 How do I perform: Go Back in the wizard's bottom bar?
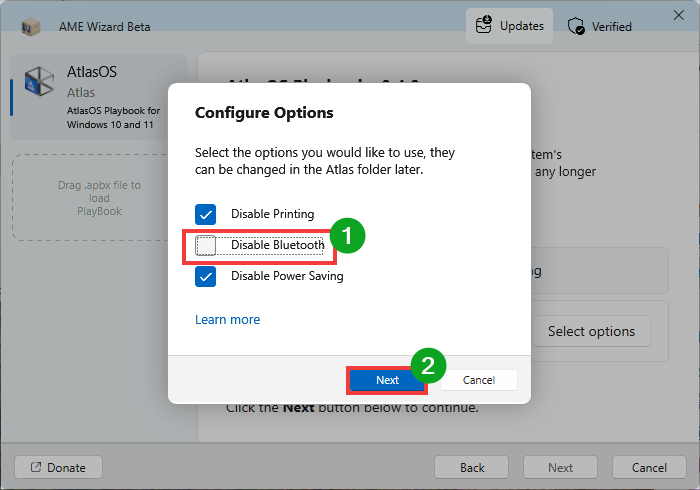coord(472,467)
